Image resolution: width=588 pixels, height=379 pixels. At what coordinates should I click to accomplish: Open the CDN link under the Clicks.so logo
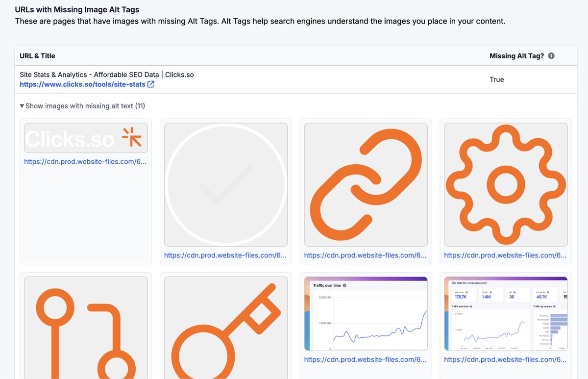point(85,162)
